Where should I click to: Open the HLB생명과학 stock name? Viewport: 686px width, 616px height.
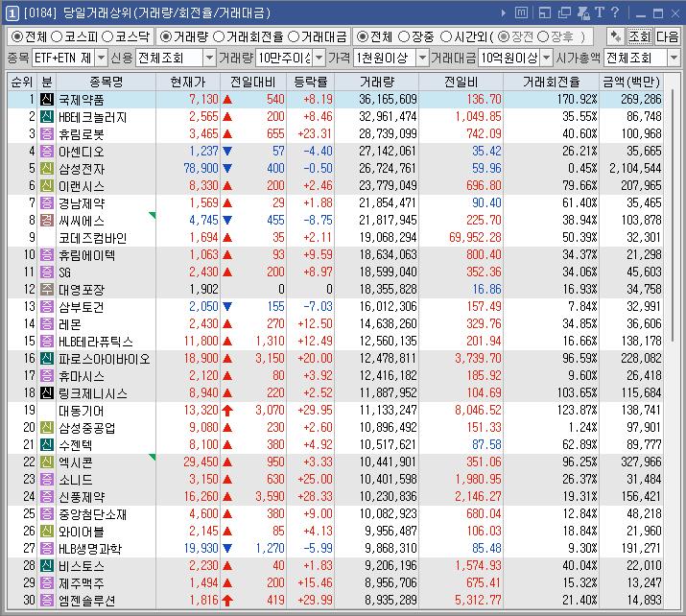click(90, 549)
